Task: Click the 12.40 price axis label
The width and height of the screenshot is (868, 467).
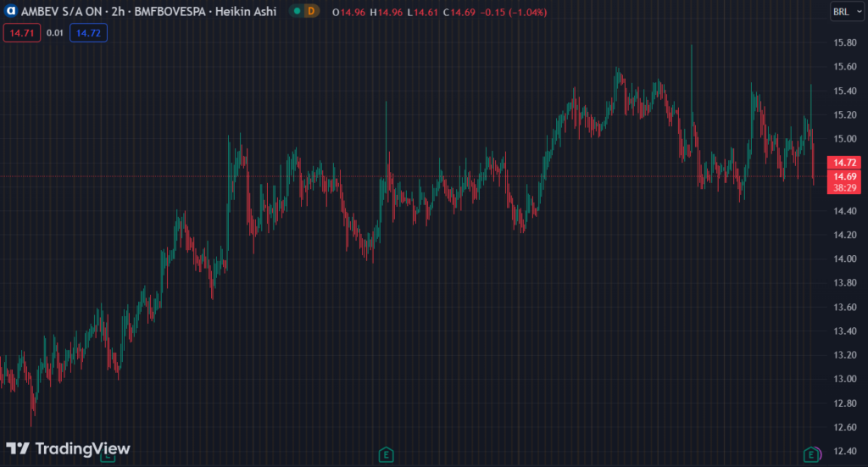Action: (845, 451)
